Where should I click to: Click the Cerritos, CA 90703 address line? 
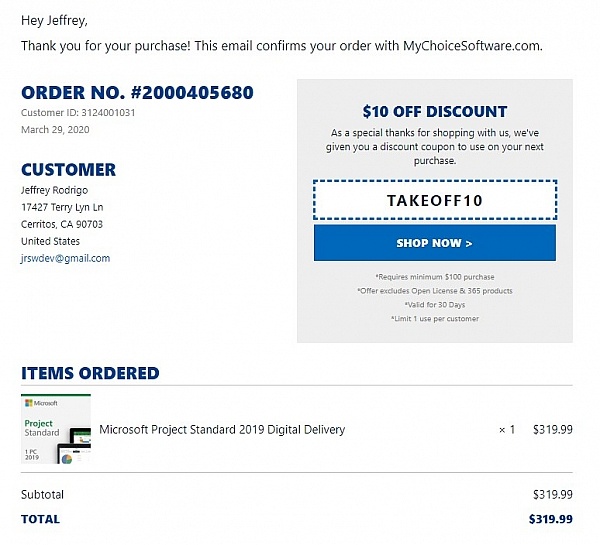(62, 224)
